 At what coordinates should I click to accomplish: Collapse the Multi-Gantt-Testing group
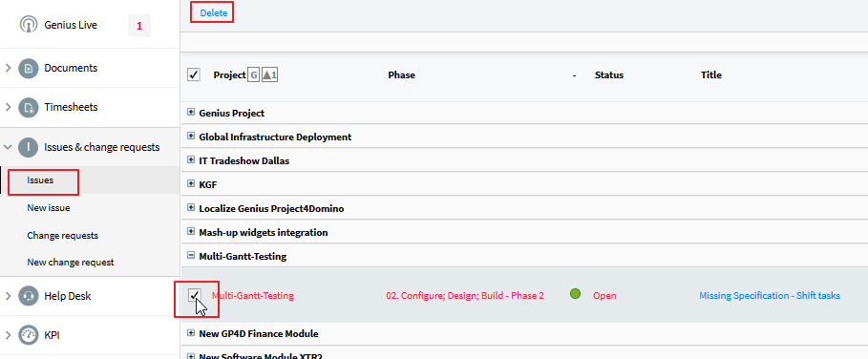[x=191, y=256]
